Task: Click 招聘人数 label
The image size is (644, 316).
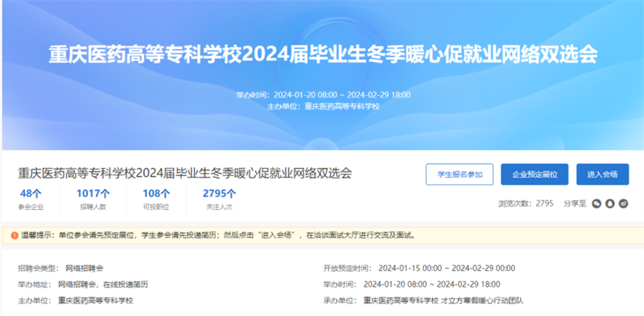Action: (x=93, y=207)
